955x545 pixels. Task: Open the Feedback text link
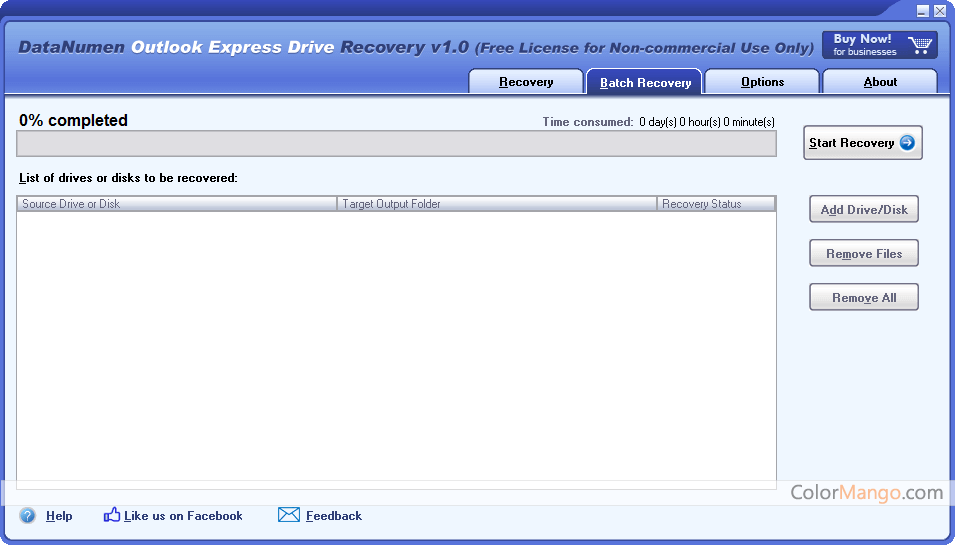(x=334, y=516)
